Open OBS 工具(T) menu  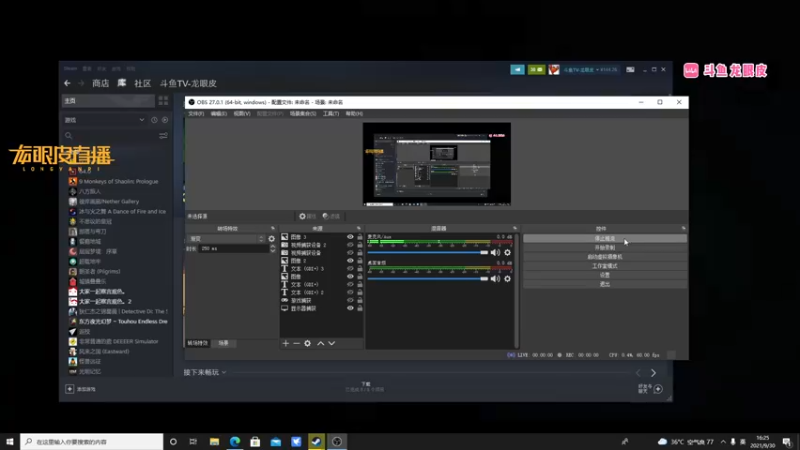331,114
